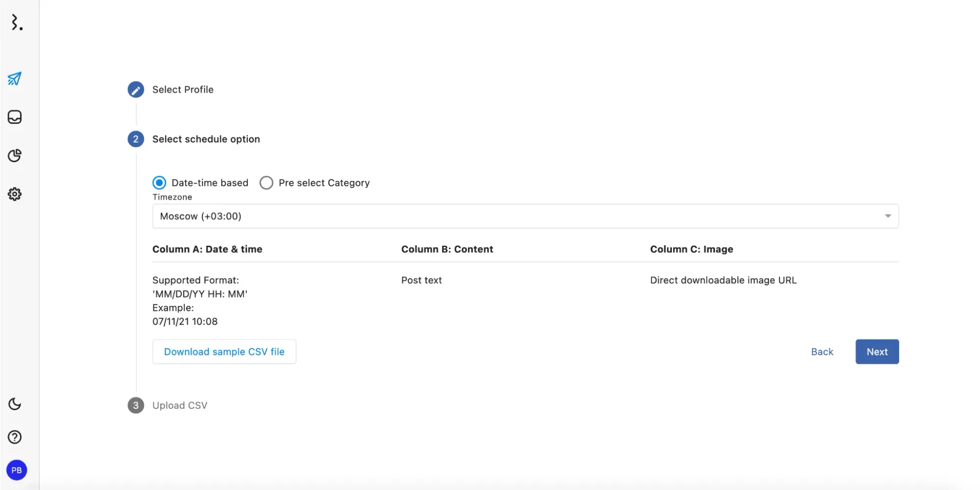Open the settings gear icon
Screen dimensions: 980x490
pos(15,194)
